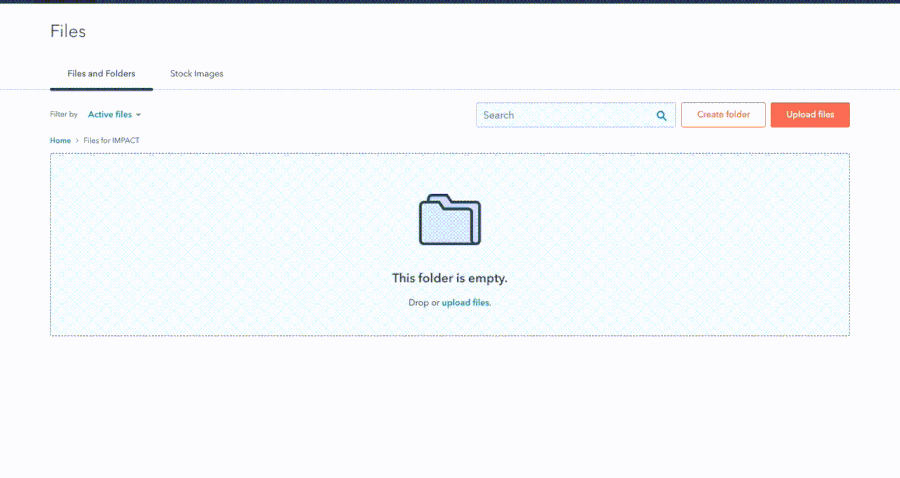This screenshot has width=900, height=478.
Task: Select the Files and Folders tab
Action: click(x=101, y=73)
